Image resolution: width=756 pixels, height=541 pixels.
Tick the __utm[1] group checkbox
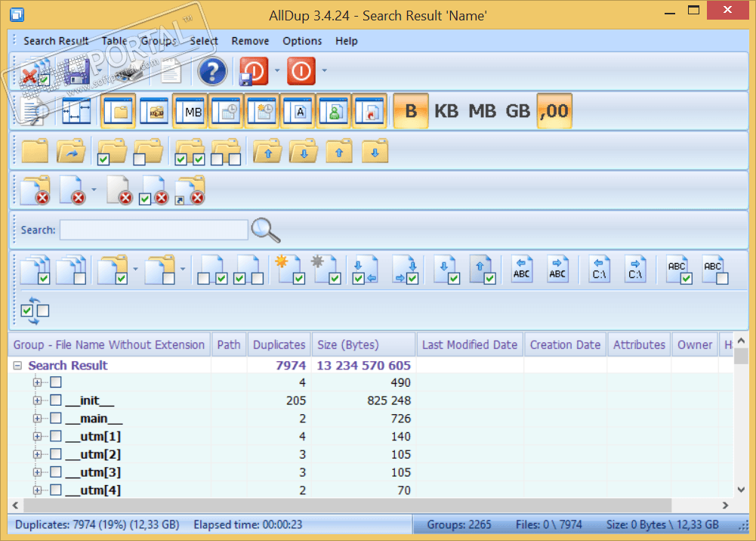[55, 437]
